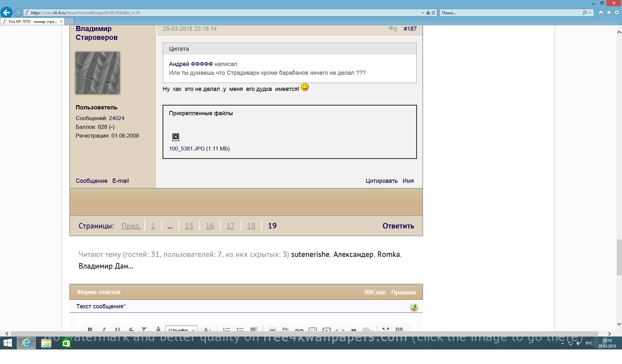Screen dimensions: 622x364
Task: Click in the Поиск search field
Action: click(510, 13)
